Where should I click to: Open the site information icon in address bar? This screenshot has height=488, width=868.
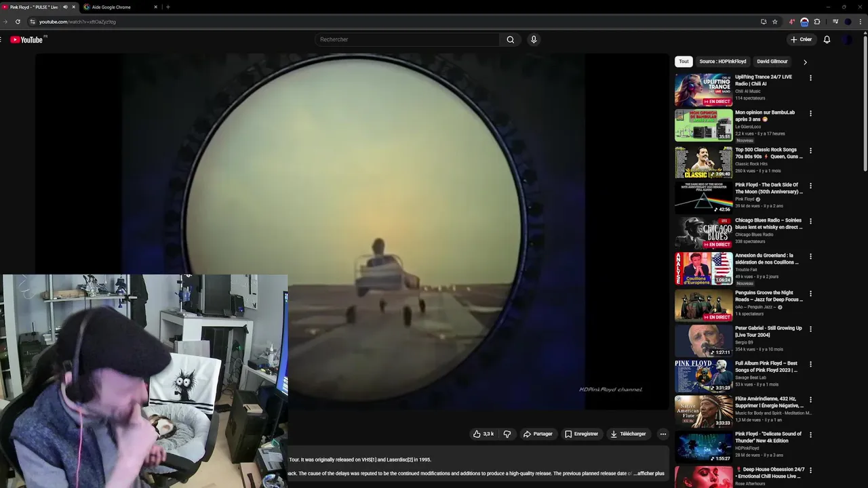click(x=32, y=22)
